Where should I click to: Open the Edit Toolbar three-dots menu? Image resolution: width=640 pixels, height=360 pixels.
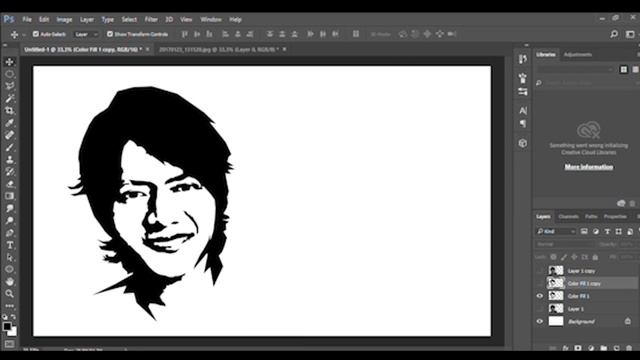pyautogui.click(x=9, y=306)
